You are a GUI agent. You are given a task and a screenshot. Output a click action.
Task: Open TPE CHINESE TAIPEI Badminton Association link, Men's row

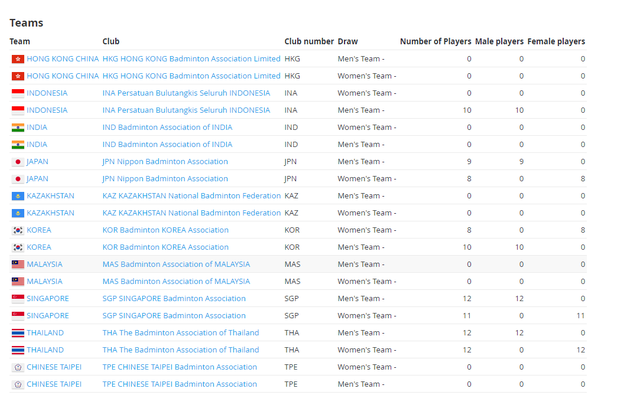tap(180, 384)
